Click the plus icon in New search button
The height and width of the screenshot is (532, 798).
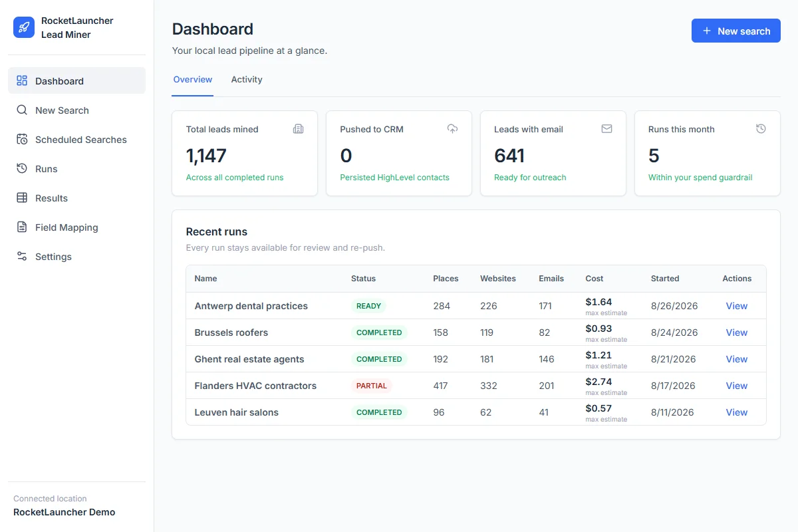tap(706, 31)
